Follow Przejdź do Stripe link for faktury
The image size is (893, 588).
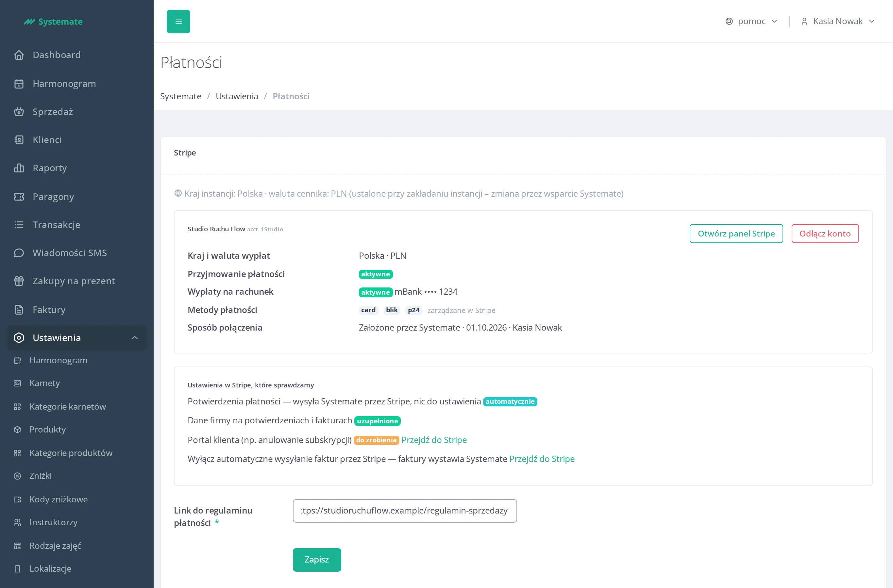pyautogui.click(x=542, y=459)
